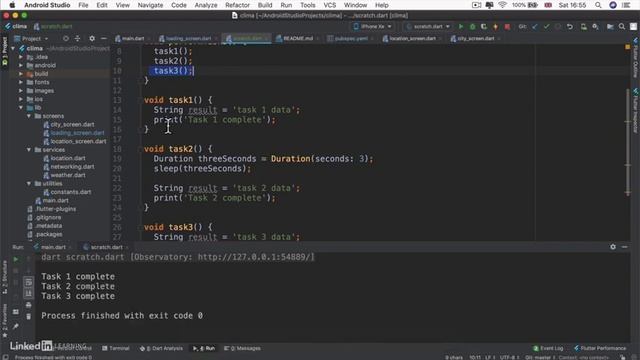Open scratch.dart run configuration dropdown
Viewport: 640px width, 360px height.
pos(428,27)
